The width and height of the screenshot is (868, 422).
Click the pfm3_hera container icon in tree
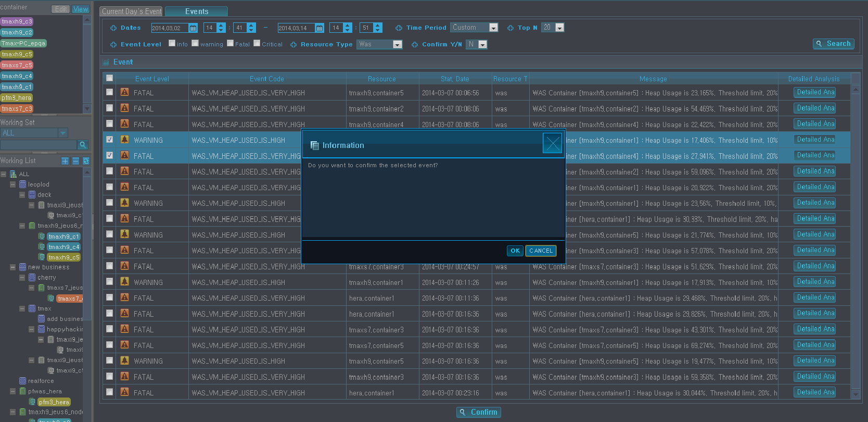click(x=32, y=402)
